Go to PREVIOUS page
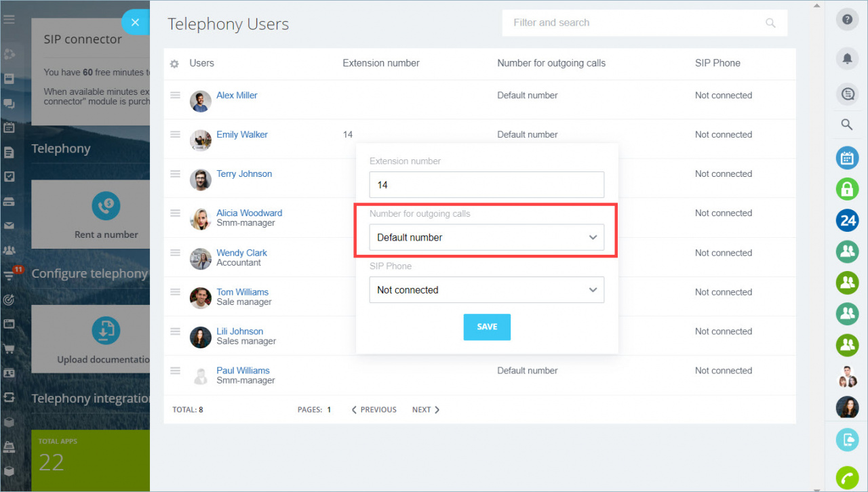The height and width of the screenshot is (492, 868). pyautogui.click(x=374, y=410)
